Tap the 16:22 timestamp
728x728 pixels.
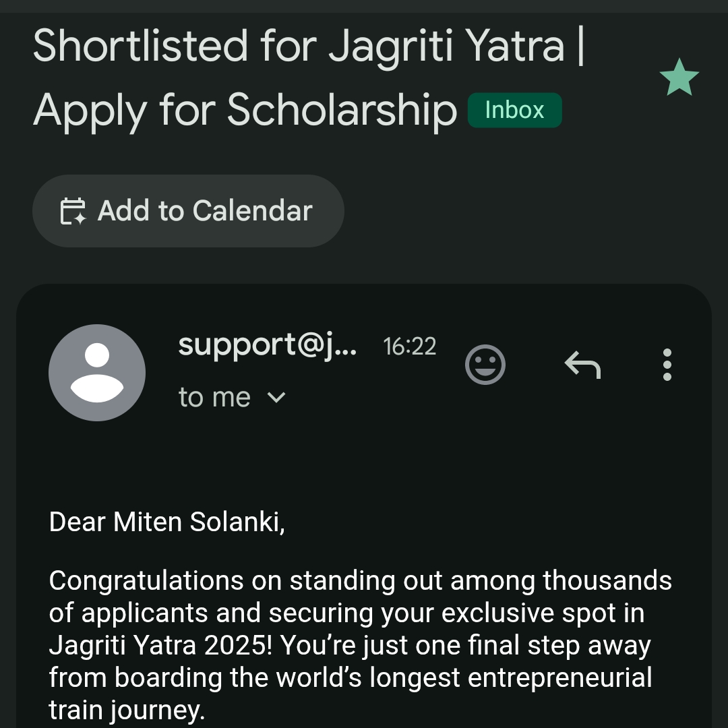[x=409, y=346]
